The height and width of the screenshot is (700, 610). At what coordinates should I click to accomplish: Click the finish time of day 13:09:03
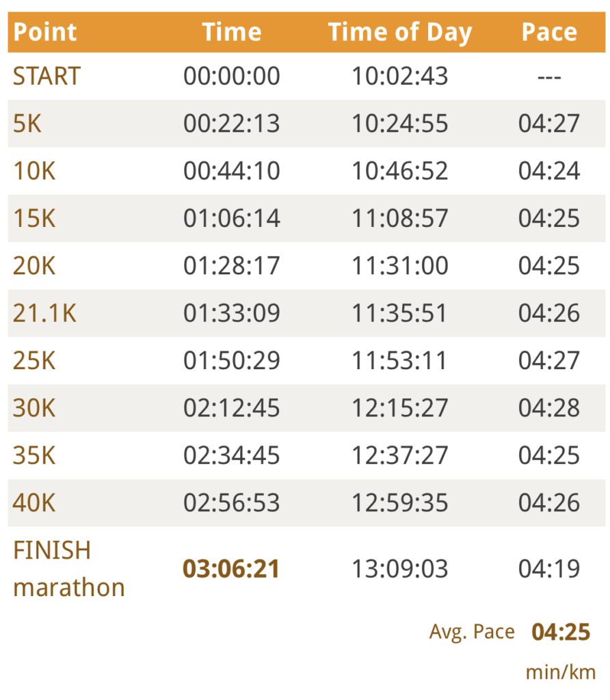click(x=400, y=569)
